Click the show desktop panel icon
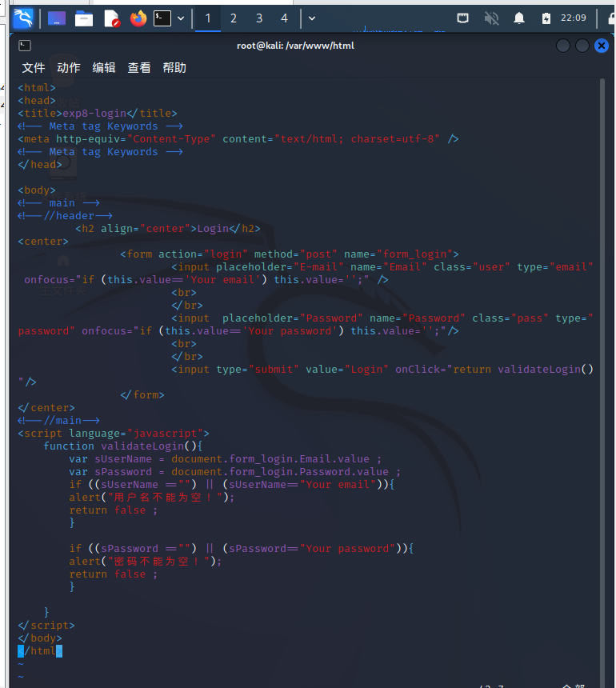Image resolution: width=616 pixels, height=688 pixels. tap(57, 18)
